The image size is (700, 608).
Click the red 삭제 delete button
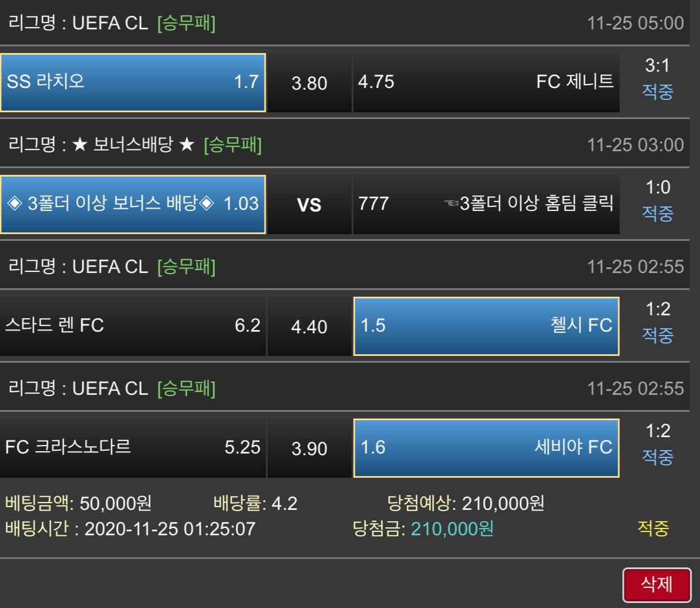657,584
